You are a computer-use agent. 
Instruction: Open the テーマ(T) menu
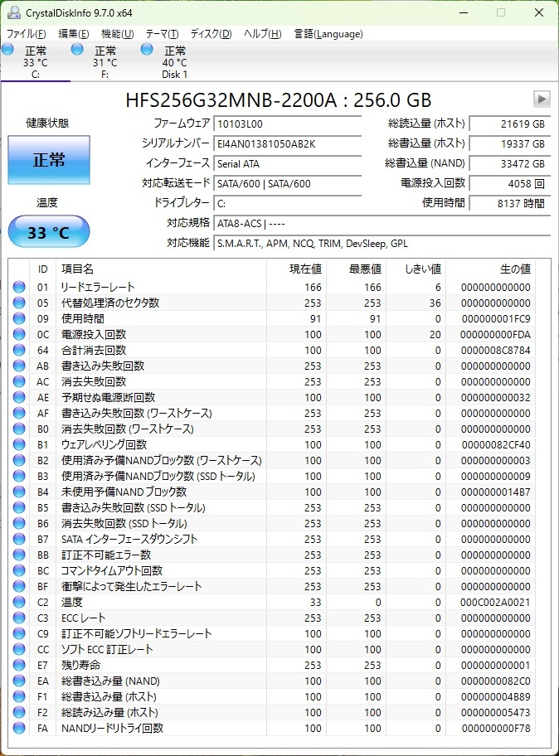pyautogui.click(x=162, y=34)
